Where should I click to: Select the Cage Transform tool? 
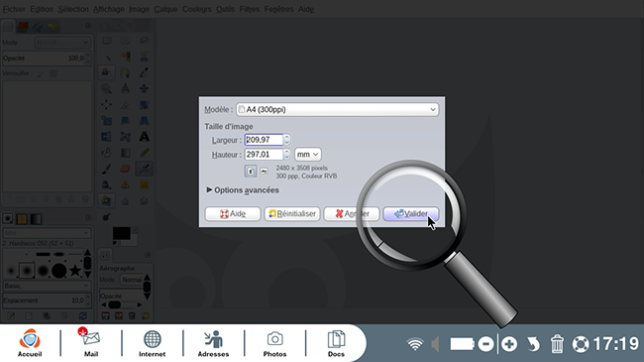(125, 137)
